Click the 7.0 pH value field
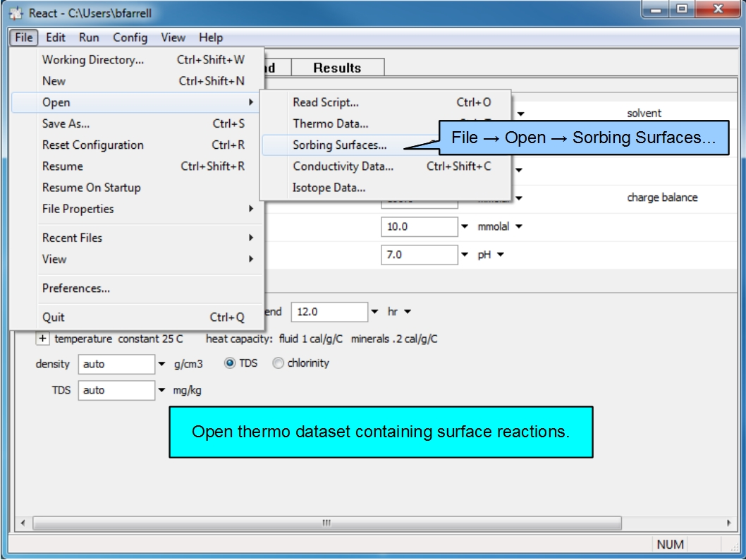This screenshot has height=560, width=746. 419,255
